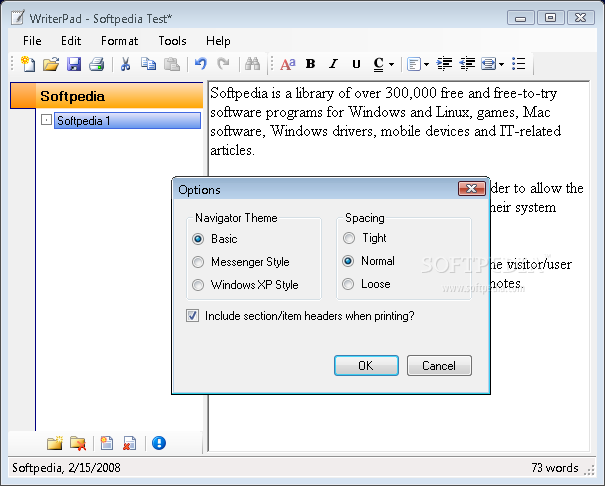
Task: Open the File menu
Action: (32, 40)
